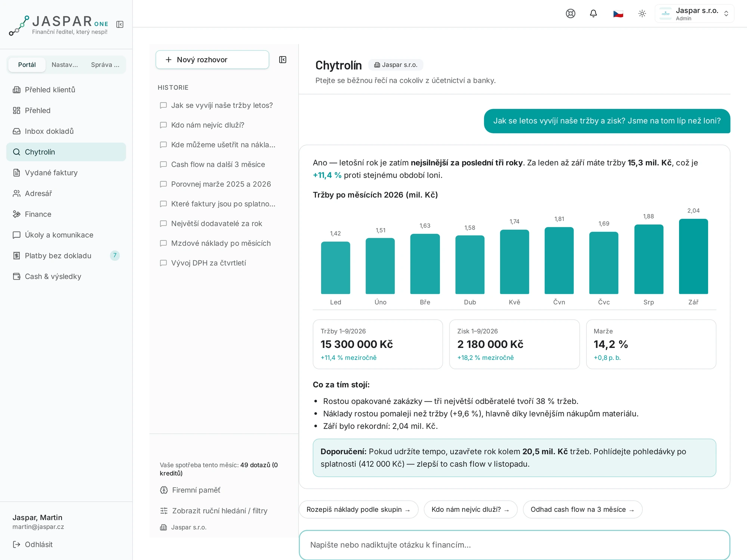Open Úkoly a komunikace
Image resolution: width=747 pixels, height=560 pixels.
[66, 235]
